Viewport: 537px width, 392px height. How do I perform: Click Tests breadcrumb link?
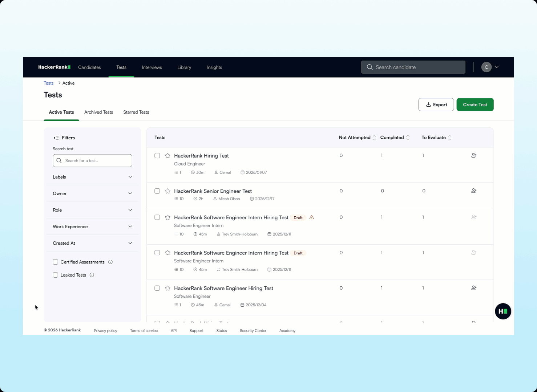click(x=49, y=83)
